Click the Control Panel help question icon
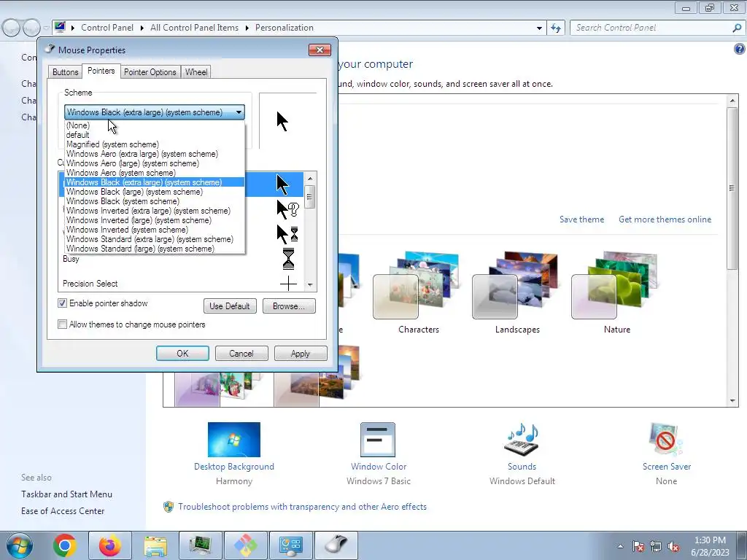Image resolution: width=747 pixels, height=560 pixels. point(740,49)
